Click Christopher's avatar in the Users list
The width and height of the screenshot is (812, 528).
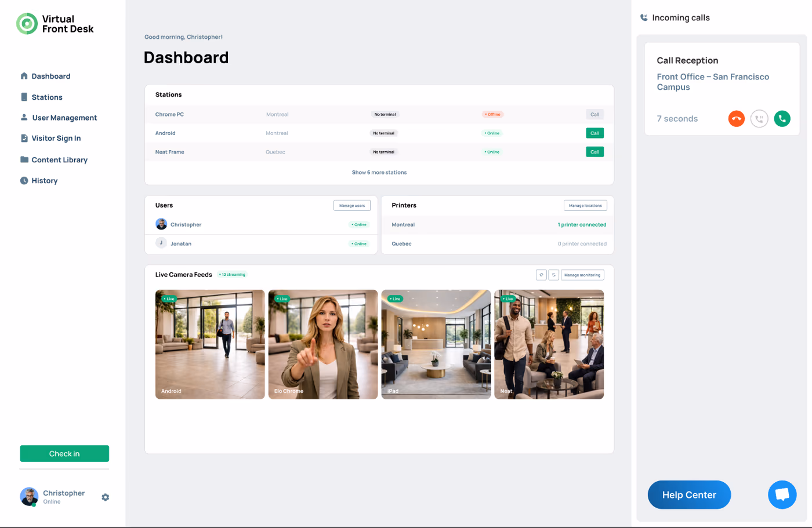pyautogui.click(x=161, y=224)
